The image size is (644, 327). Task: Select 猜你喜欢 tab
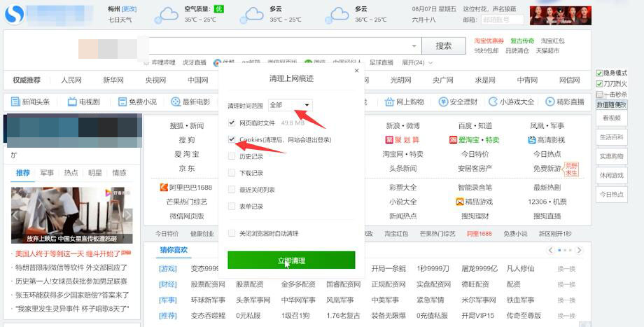[x=174, y=250]
